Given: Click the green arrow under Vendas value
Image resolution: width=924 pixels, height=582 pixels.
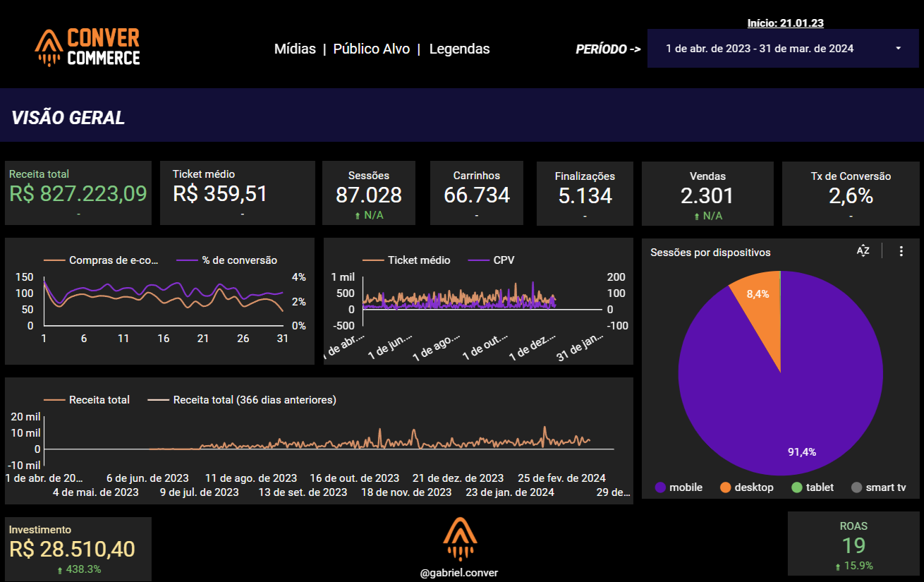Looking at the screenshot, I should (x=697, y=216).
